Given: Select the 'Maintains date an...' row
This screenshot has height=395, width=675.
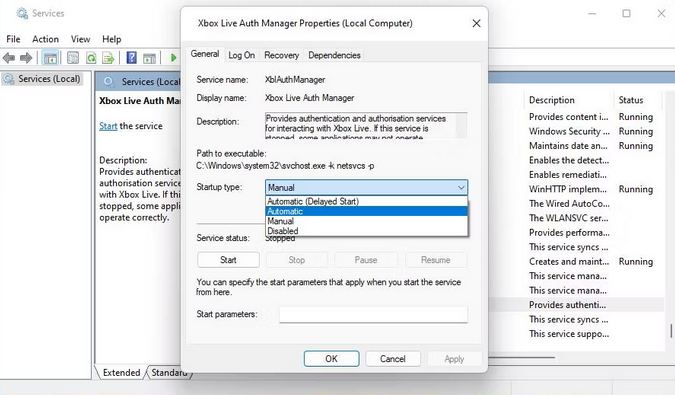Looking at the screenshot, I should (x=568, y=146).
